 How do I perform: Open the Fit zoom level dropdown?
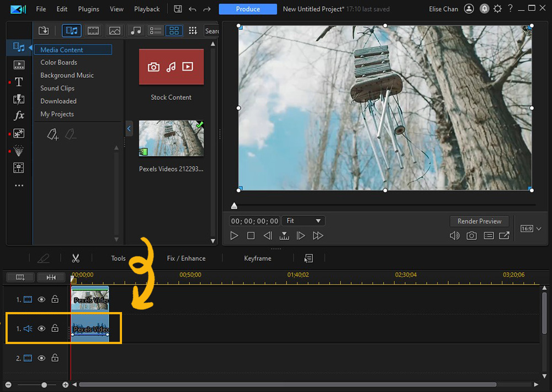pos(303,220)
